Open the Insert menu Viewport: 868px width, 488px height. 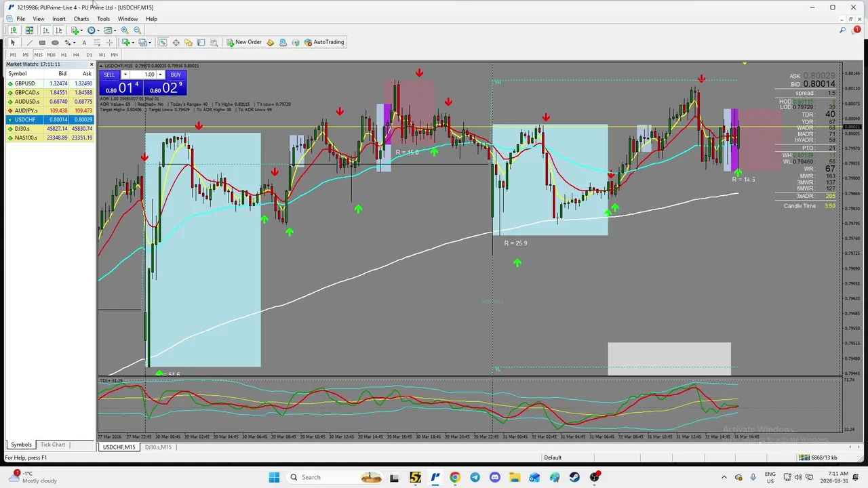[x=59, y=19]
